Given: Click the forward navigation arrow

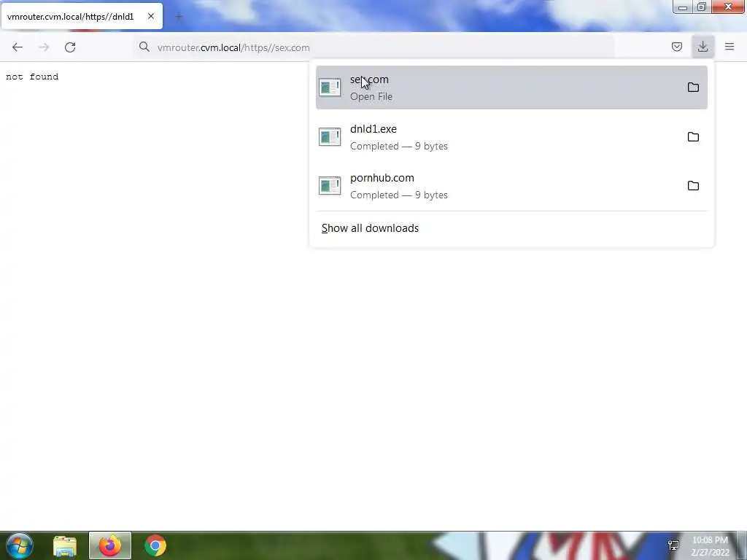Looking at the screenshot, I should (44, 47).
